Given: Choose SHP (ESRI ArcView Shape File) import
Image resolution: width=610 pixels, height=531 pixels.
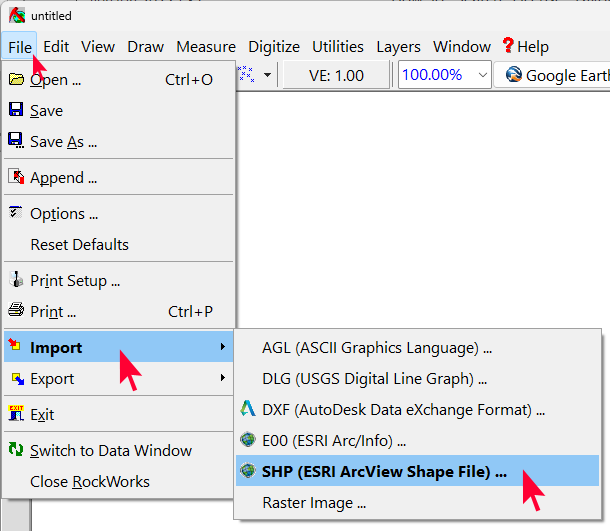Looking at the screenshot, I should 384,471.
